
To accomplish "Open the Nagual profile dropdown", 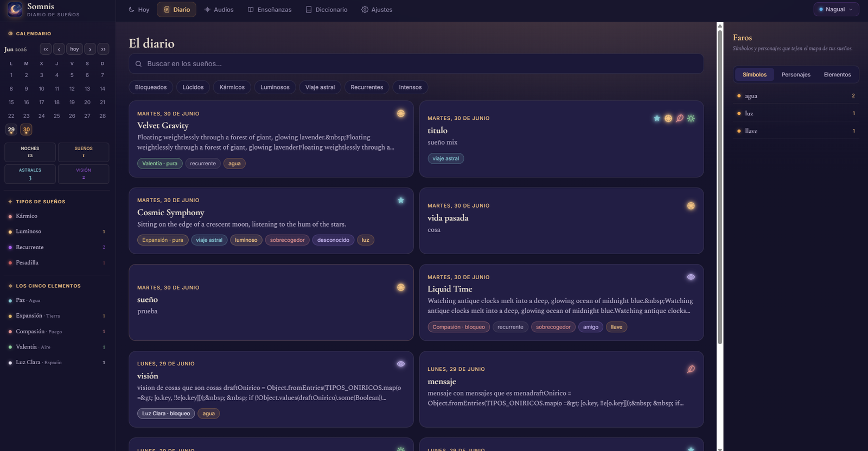I will click(x=836, y=9).
